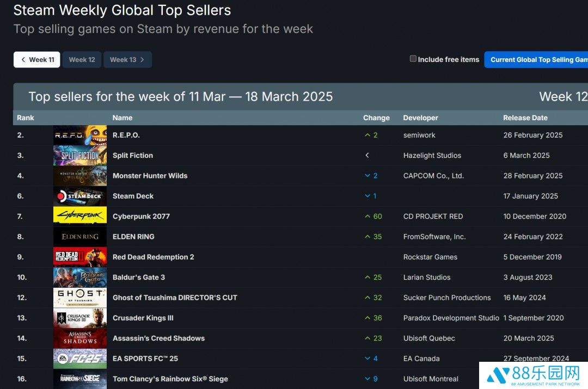The width and height of the screenshot is (588, 389).
Task: Select the Name column header
Action: 122,118
